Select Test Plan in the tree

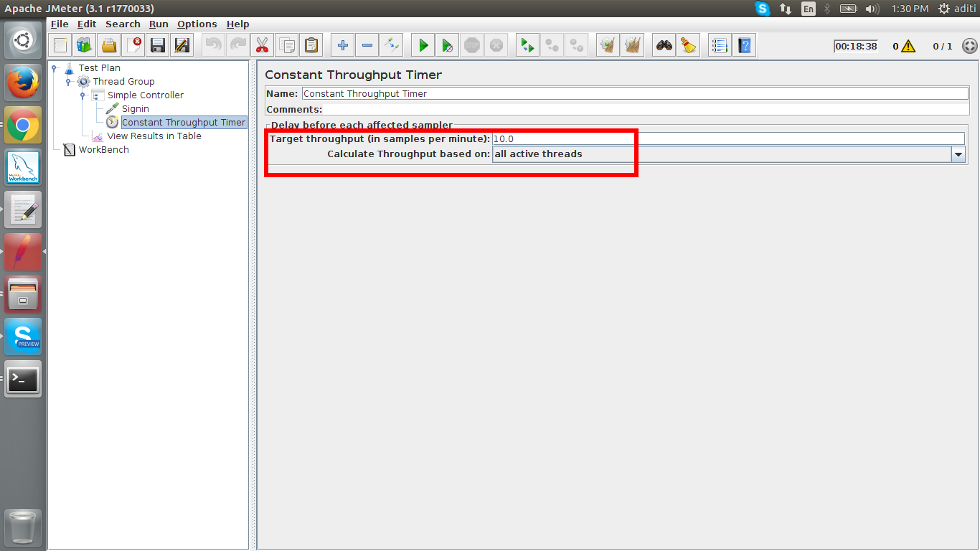tap(99, 68)
